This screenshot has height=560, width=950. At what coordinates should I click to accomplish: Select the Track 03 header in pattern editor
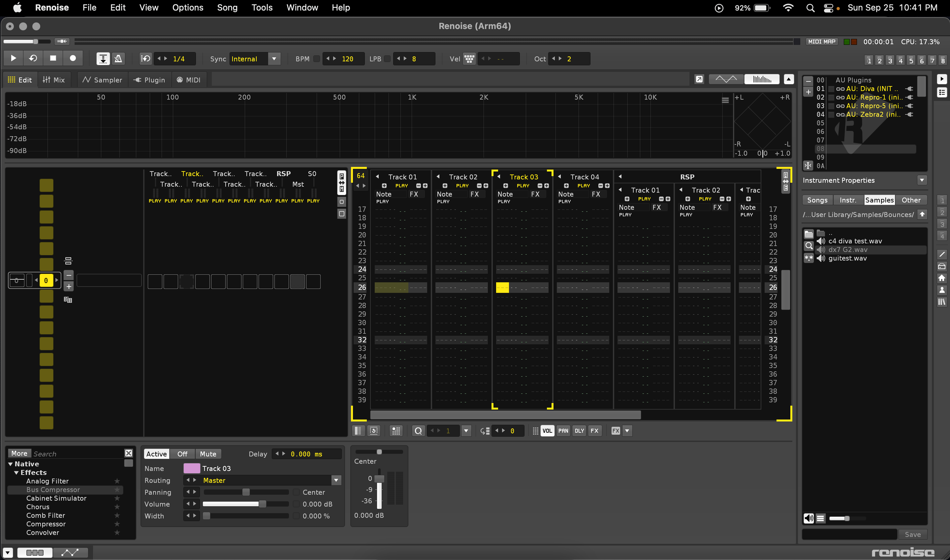(523, 177)
